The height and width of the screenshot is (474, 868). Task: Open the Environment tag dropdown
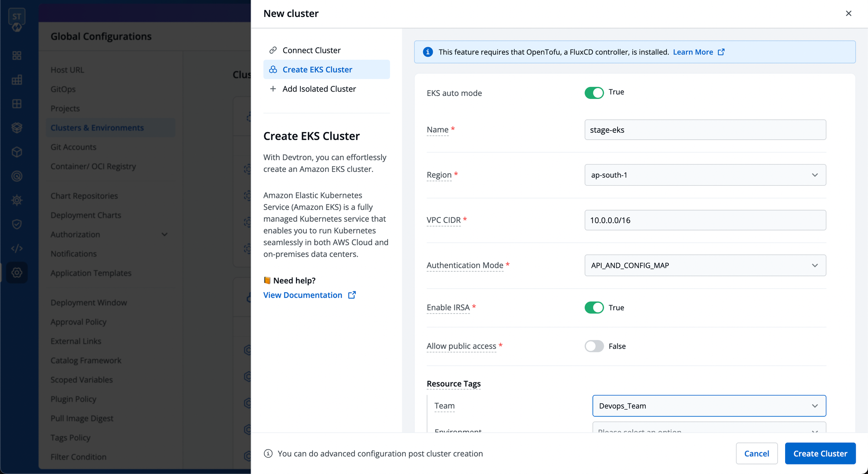pyautogui.click(x=709, y=427)
